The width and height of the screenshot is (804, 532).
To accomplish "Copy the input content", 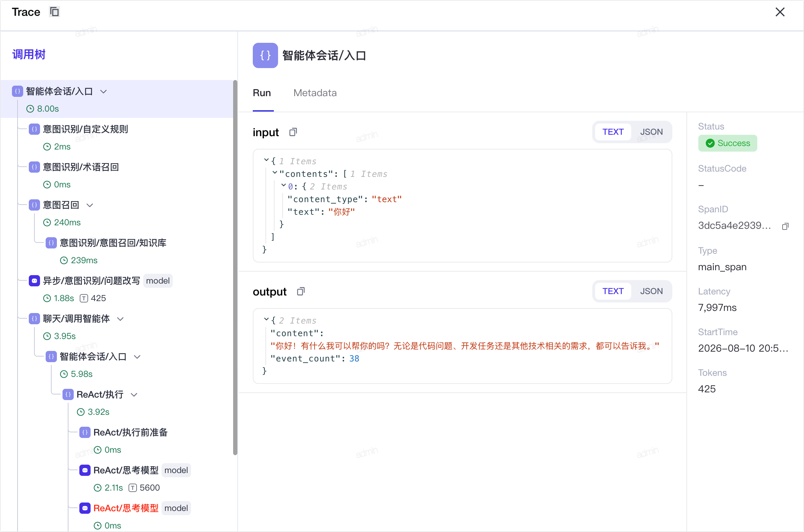I will pos(293,132).
